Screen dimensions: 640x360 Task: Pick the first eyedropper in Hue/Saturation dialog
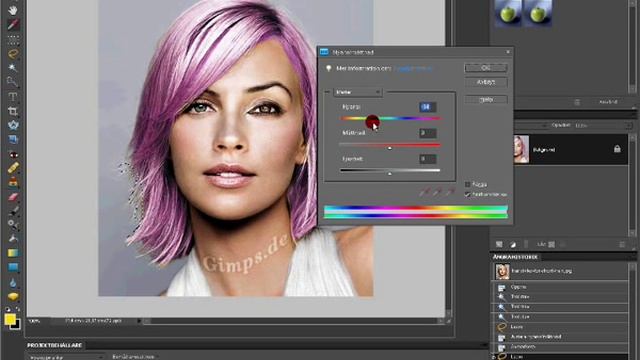point(424,192)
